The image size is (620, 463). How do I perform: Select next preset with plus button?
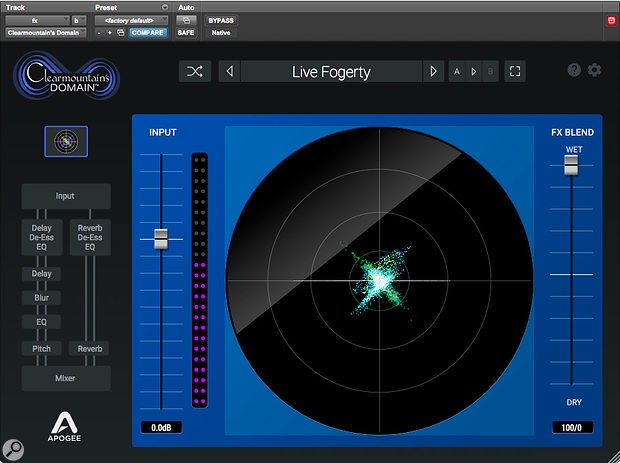tap(110, 33)
